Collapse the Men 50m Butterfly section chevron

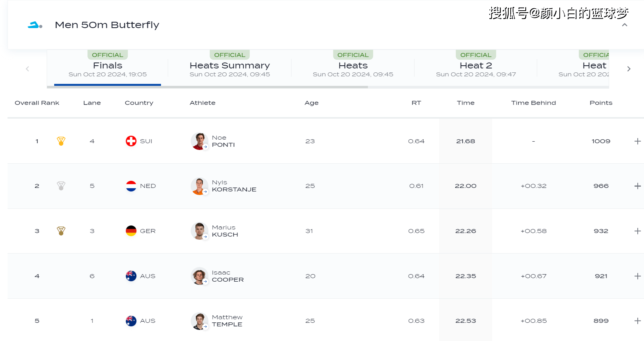[x=625, y=25]
